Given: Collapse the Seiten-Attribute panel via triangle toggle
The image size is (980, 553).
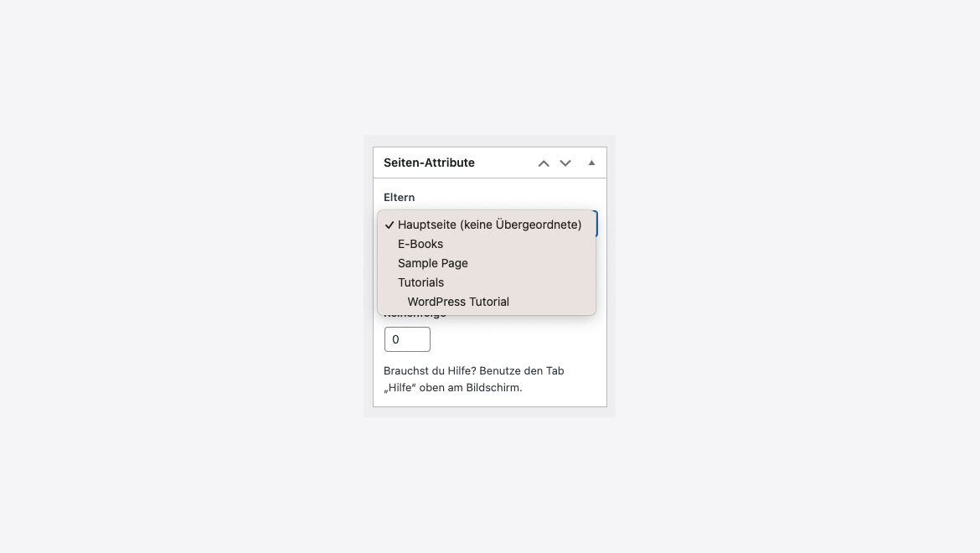Looking at the screenshot, I should click(x=591, y=163).
